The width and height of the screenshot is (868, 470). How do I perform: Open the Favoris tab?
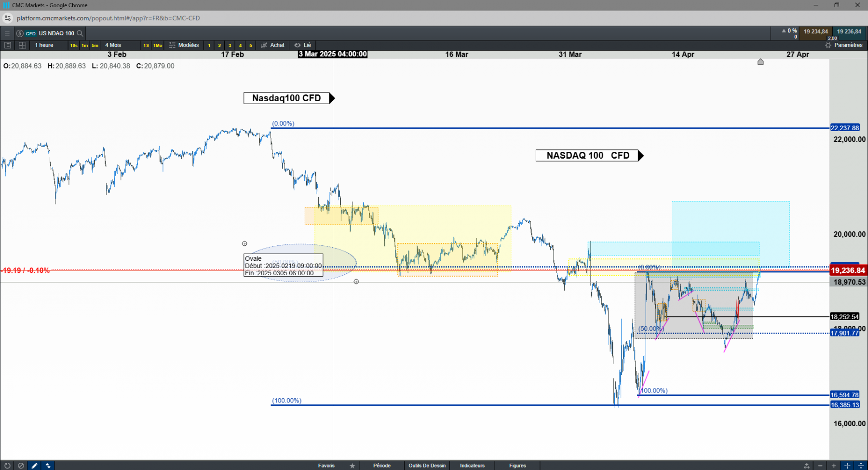326,466
